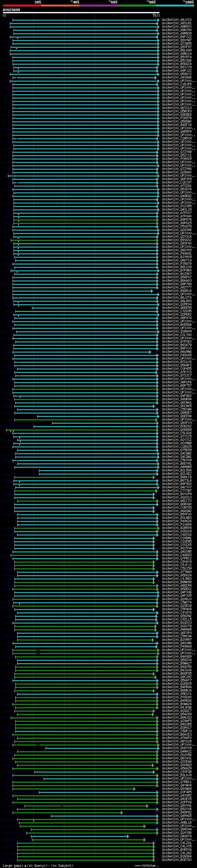Open hit UniRef100_A9S181
The width and height of the screenshot is (197, 868).
coord(177,23)
